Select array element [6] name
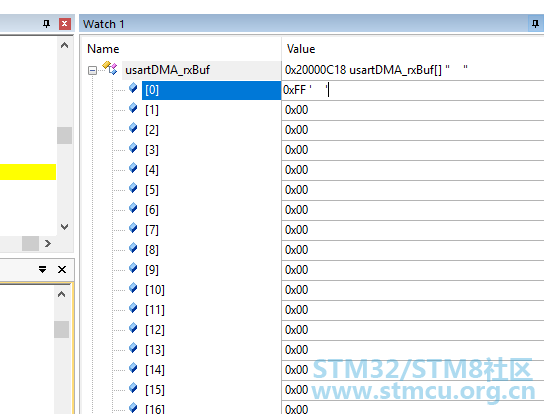544x414 pixels. tap(152, 210)
